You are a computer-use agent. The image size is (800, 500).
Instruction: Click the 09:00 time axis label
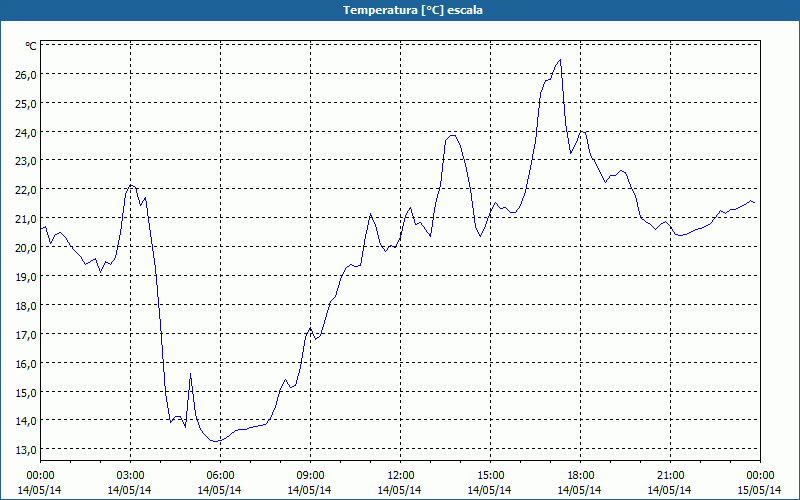310,476
